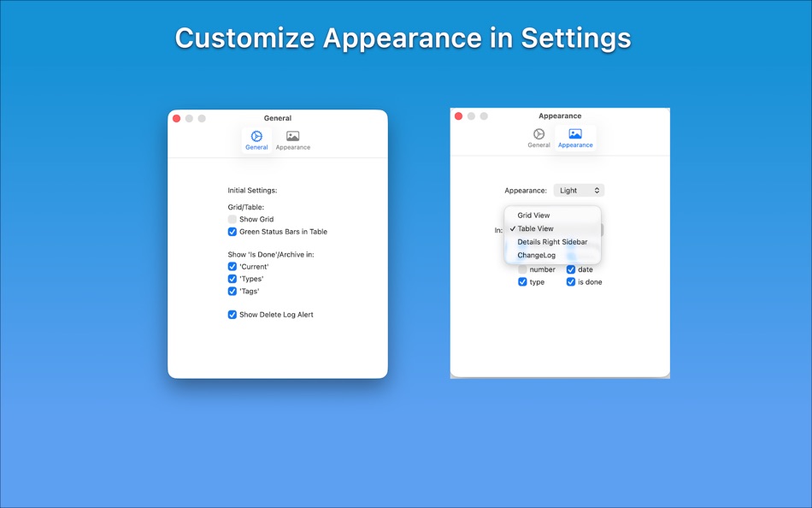This screenshot has height=508, width=812.
Task: Select the Appearance panel icon in Appearance window
Action: 575,133
